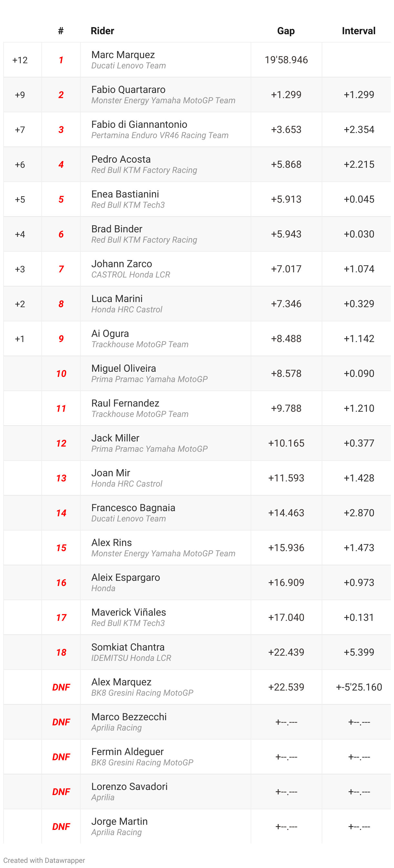Click the Interval column header
394x868 pixels.
click(x=358, y=31)
